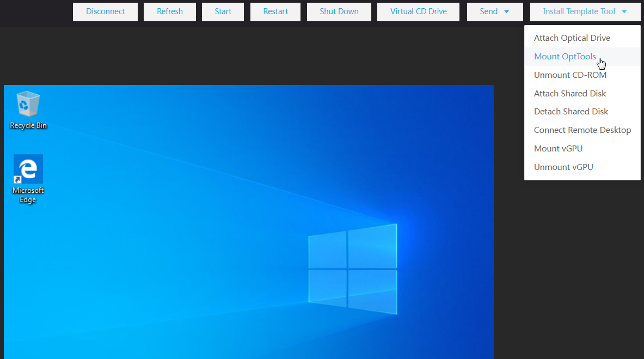Viewport: 644px width, 359px height.
Task: Select the Microsoft Edge desktop shortcut
Action: [x=28, y=179]
